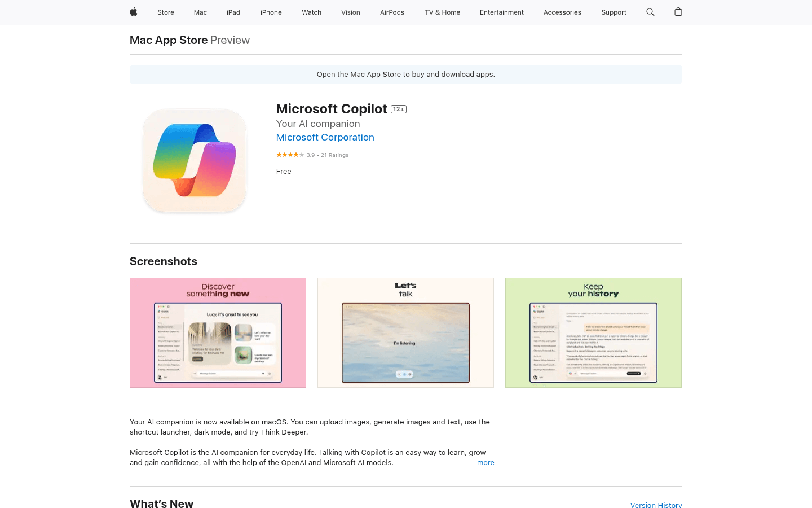View the "Keep your history" screenshot
The image size is (812, 508).
coord(593,332)
